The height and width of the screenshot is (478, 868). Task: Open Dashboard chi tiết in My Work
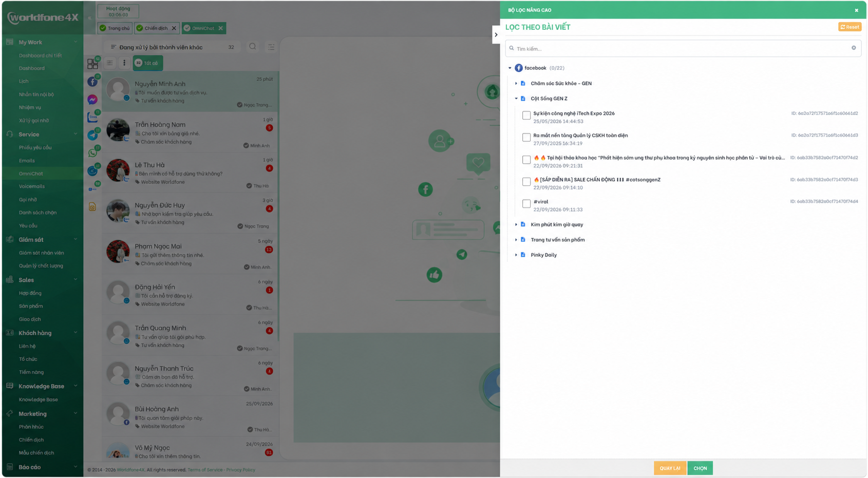tap(40, 55)
